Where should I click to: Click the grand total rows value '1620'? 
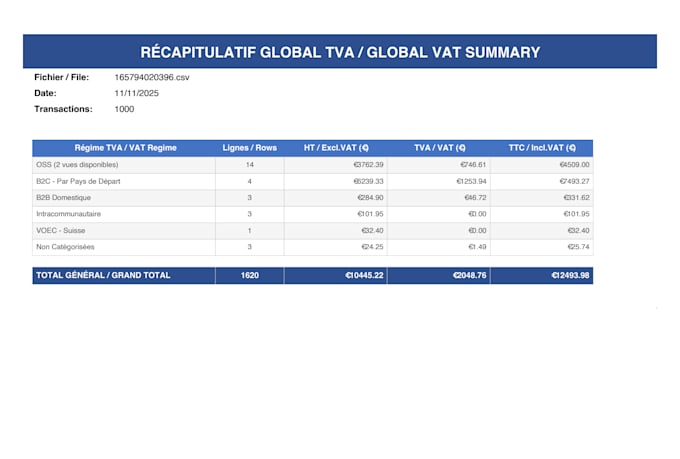[250, 275]
